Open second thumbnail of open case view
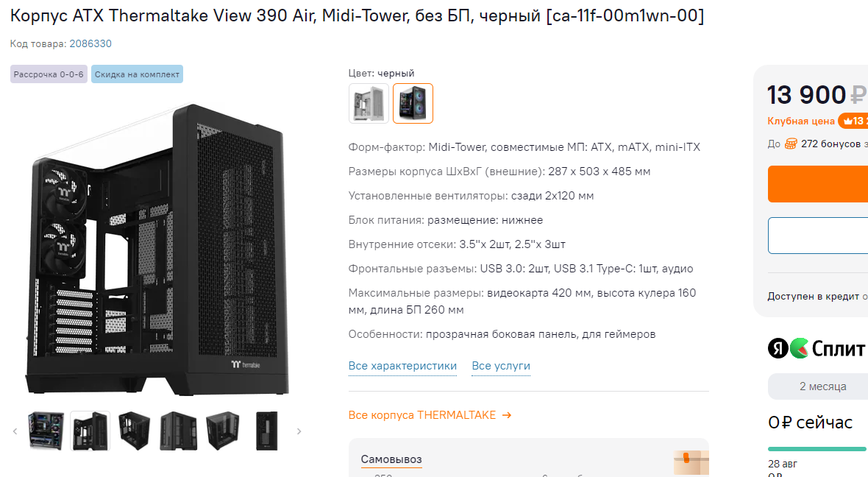Image resolution: width=868 pixels, height=477 pixels. coord(90,431)
